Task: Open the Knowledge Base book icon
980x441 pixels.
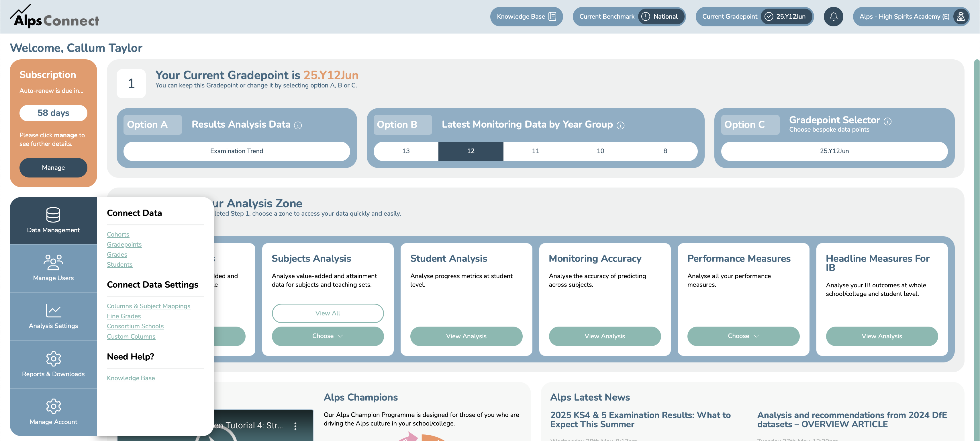Action: (x=552, y=16)
